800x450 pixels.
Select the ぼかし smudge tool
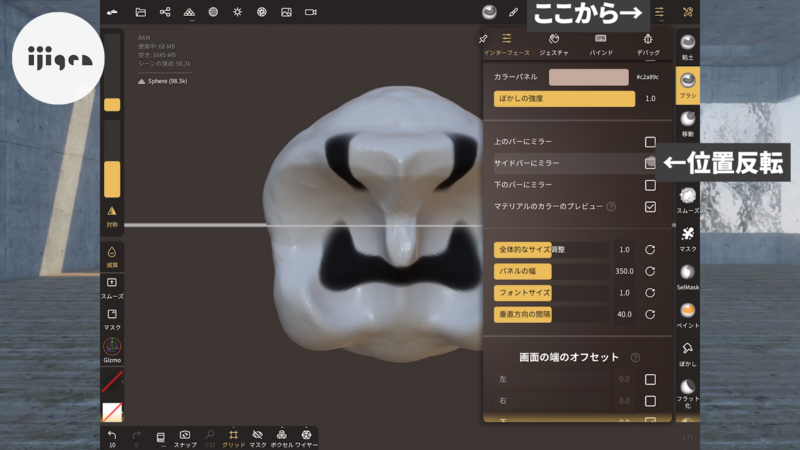(688, 354)
